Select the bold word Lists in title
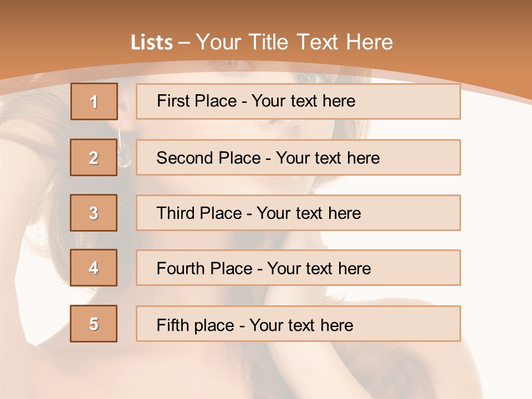 point(152,43)
